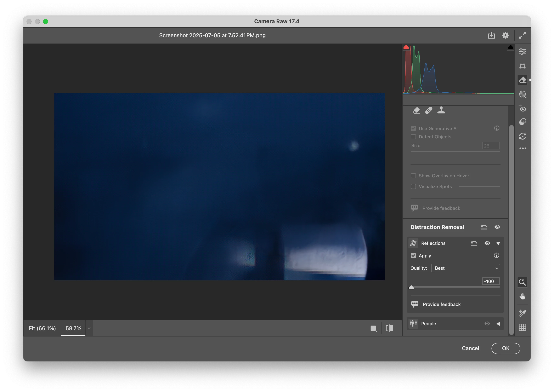Choose the Heal bandage tool
This screenshot has width=554, height=392.
[429, 111]
